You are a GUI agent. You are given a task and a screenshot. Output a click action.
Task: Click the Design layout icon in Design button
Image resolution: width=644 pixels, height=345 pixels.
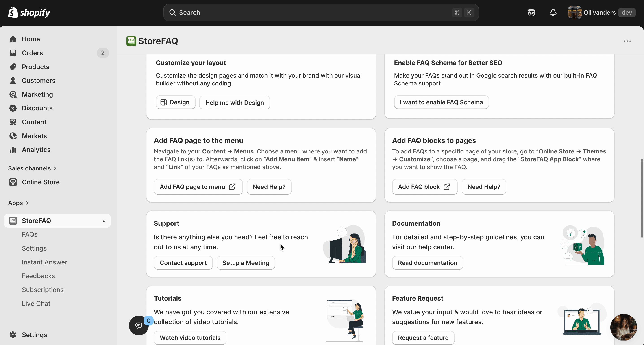click(x=163, y=102)
